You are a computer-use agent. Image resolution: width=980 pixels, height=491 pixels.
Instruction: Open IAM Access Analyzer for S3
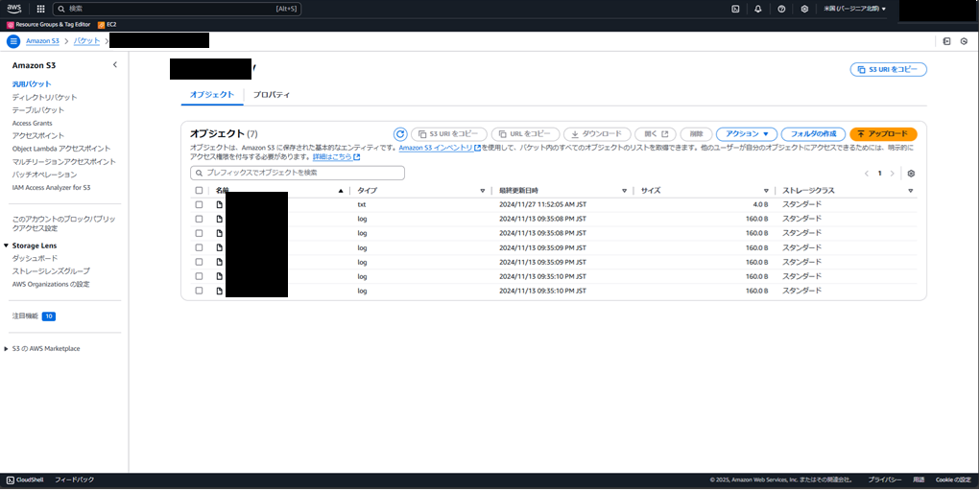51,187
